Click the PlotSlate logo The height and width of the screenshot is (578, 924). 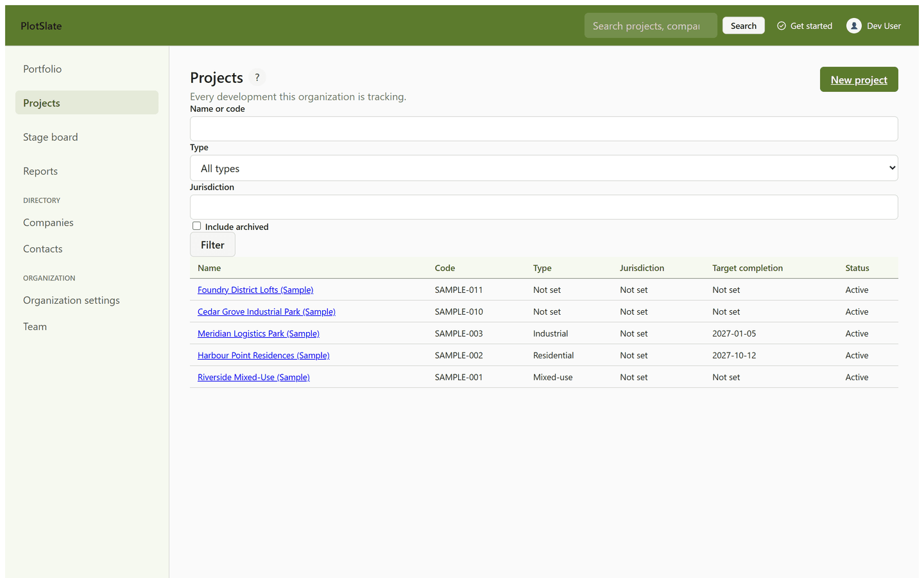point(41,26)
